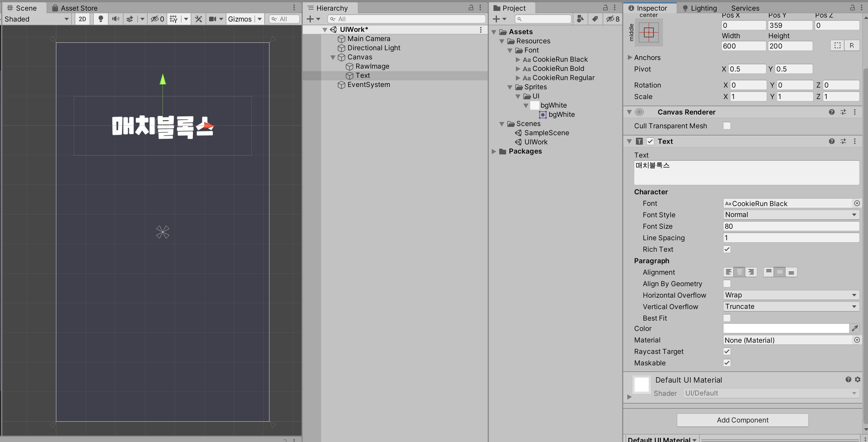Click the Hierarchy panel lock icon

471,8
